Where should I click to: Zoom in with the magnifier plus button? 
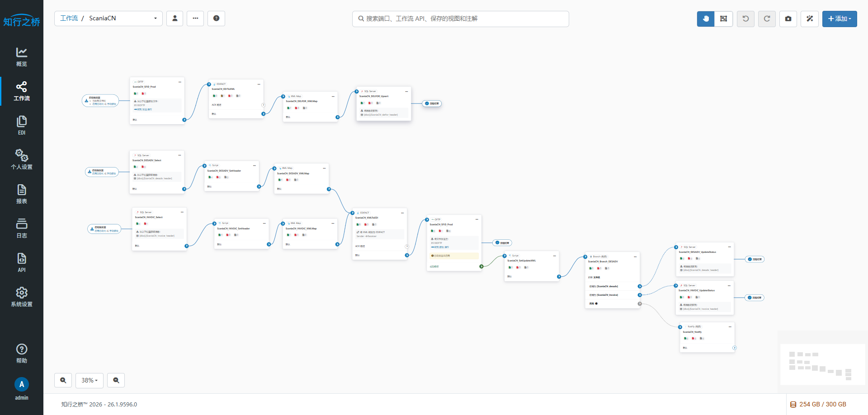(63, 380)
